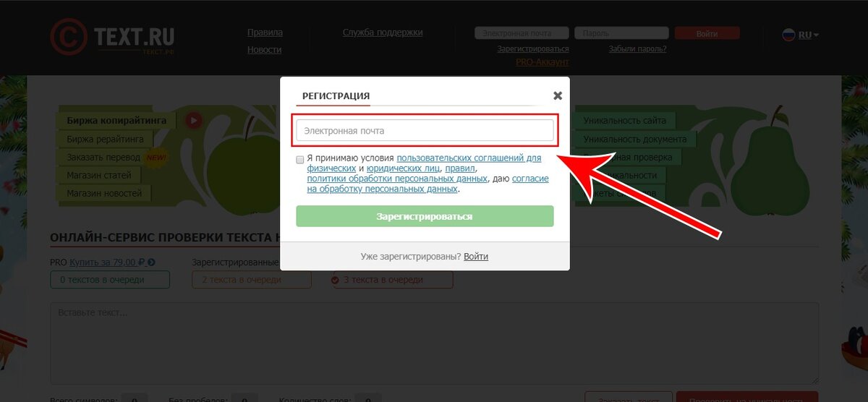Open политики обработки персональных данных link
Viewport: 868px width, 402px height.
pyautogui.click(x=397, y=178)
